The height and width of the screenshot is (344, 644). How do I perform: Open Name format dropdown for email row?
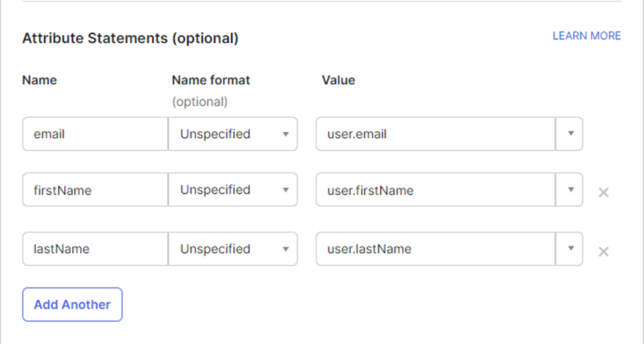click(233, 134)
